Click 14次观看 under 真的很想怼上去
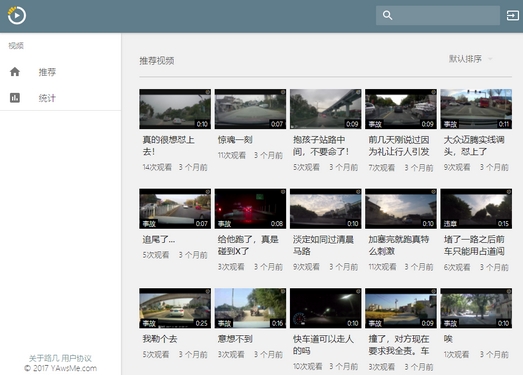 pos(157,167)
